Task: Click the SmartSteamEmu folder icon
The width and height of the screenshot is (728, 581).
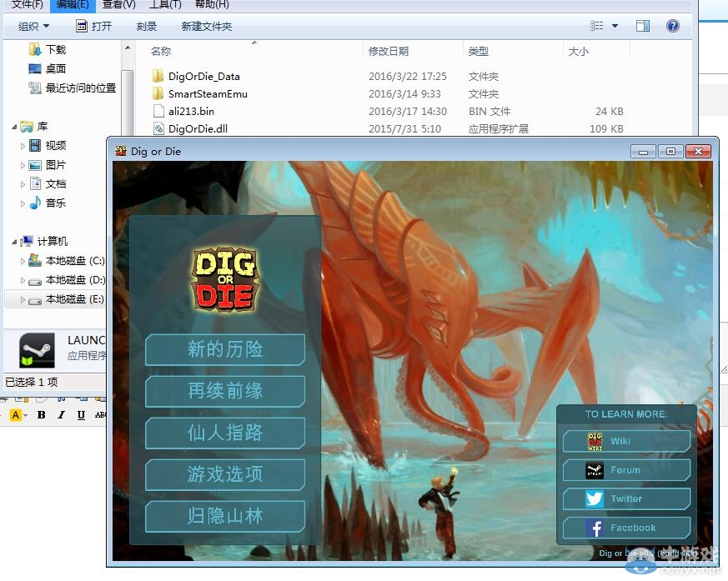Action: 158,93
